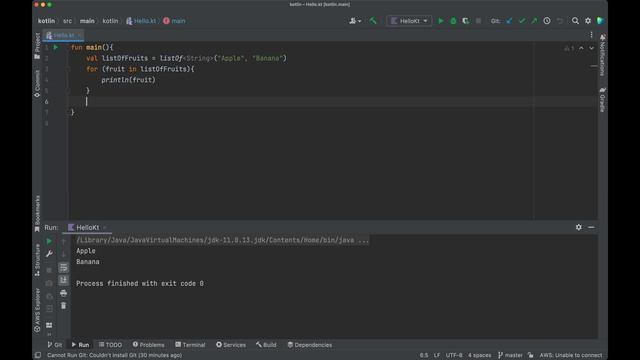Click the greyed Stop icon in the top toolbar
640x360 pixels.
(x=478, y=21)
